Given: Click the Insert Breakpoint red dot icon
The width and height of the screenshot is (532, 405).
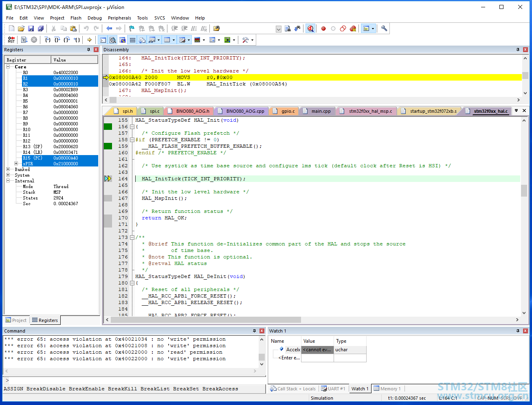Looking at the screenshot, I should click(323, 28).
